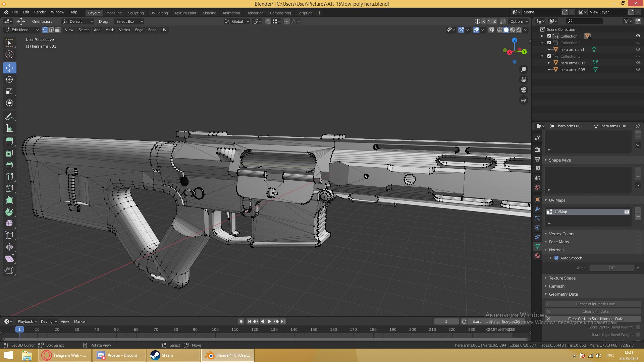This screenshot has width=644, height=362.
Task: Open Object Data properties tab
Action: tap(537, 246)
